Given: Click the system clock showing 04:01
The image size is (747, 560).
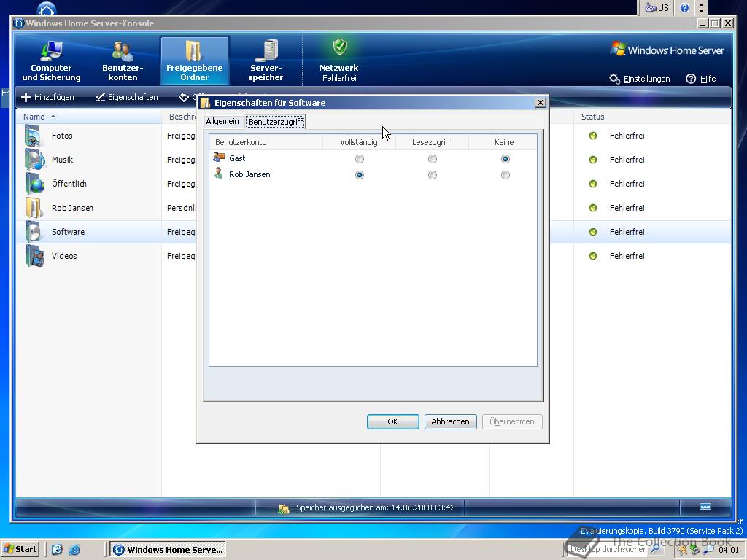Looking at the screenshot, I should 729,550.
